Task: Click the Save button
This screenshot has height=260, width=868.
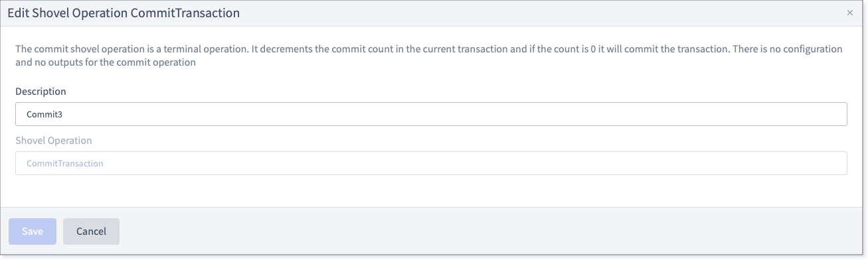Action: coord(33,231)
